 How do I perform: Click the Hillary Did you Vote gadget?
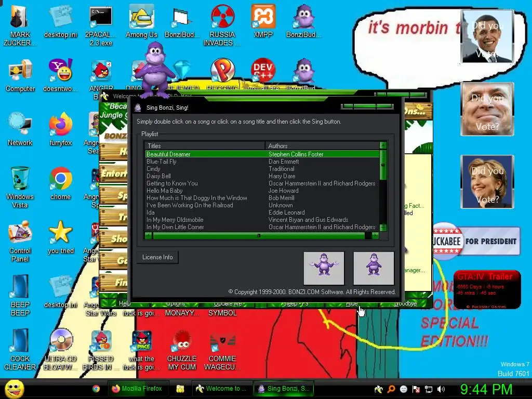487,181
